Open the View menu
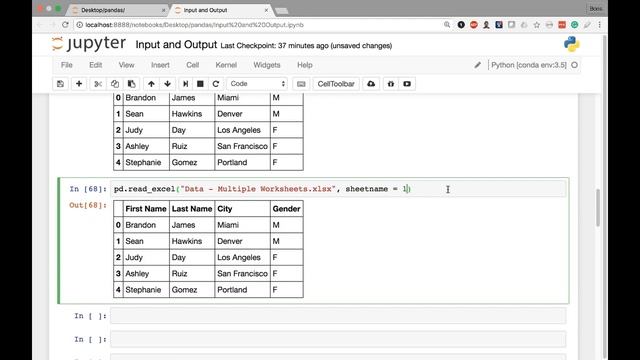The width and height of the screenshot is (640, 360). click(x=126, y=65)
